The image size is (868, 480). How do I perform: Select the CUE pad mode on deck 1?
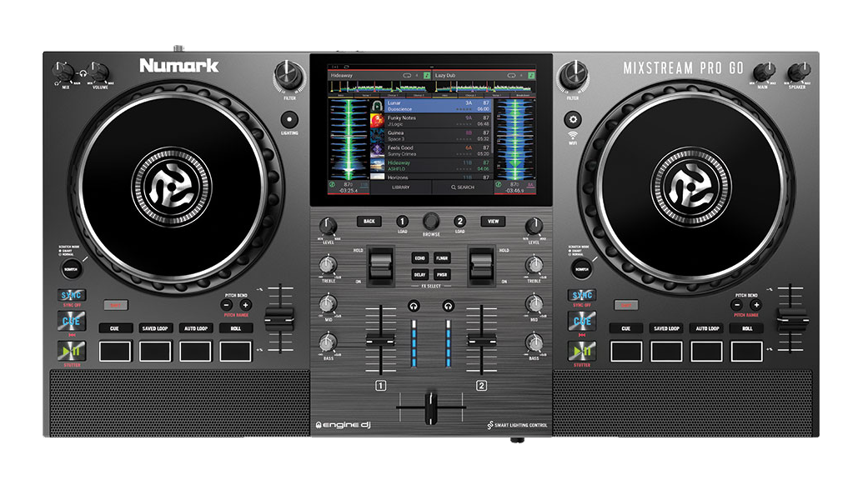click(115, 328)
